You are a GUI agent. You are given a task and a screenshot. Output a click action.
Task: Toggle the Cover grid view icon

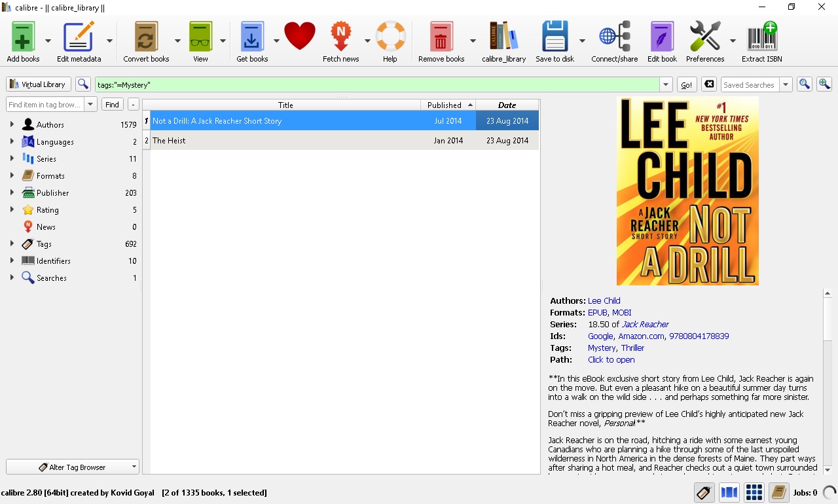click(754, 493)
